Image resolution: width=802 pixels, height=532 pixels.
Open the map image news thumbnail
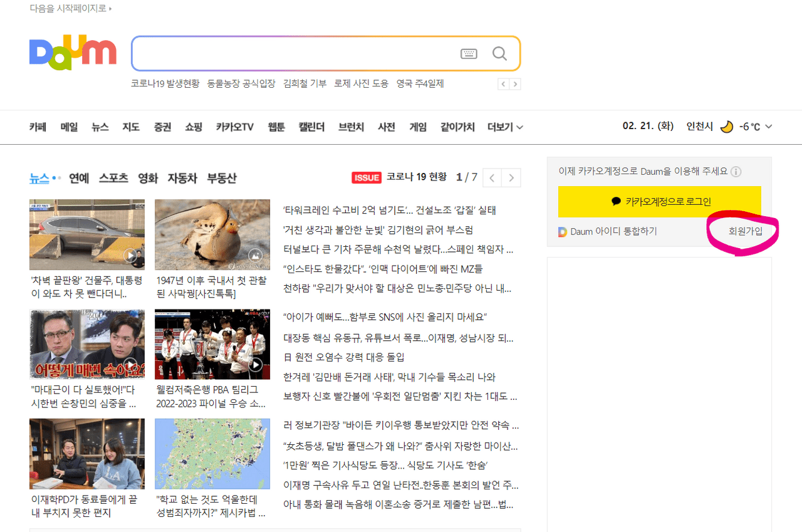[x=212, y=454]
